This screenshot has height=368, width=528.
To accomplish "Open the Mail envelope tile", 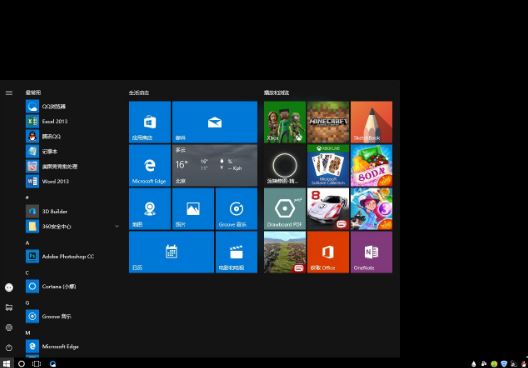I will (214, 122).
